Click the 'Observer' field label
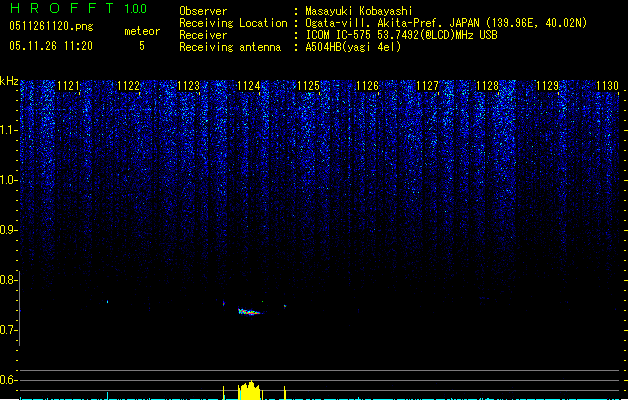 [x=203, y=11]
